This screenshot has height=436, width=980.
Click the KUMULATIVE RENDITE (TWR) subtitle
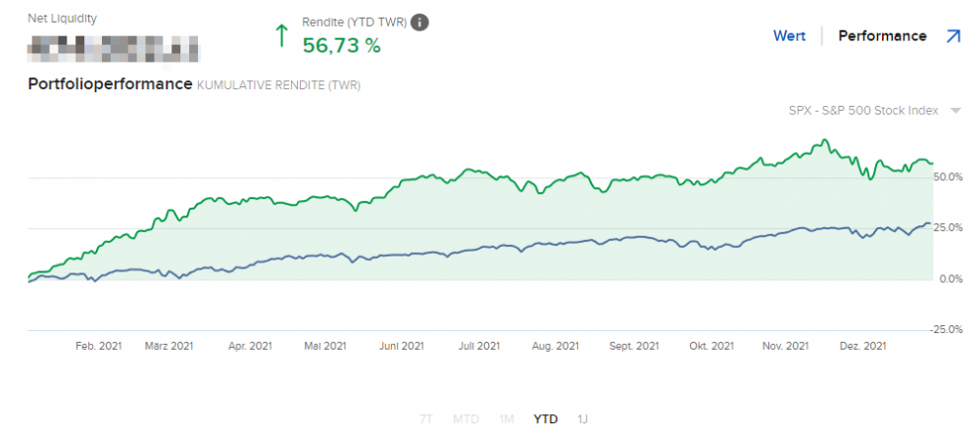tap(278, 85)
